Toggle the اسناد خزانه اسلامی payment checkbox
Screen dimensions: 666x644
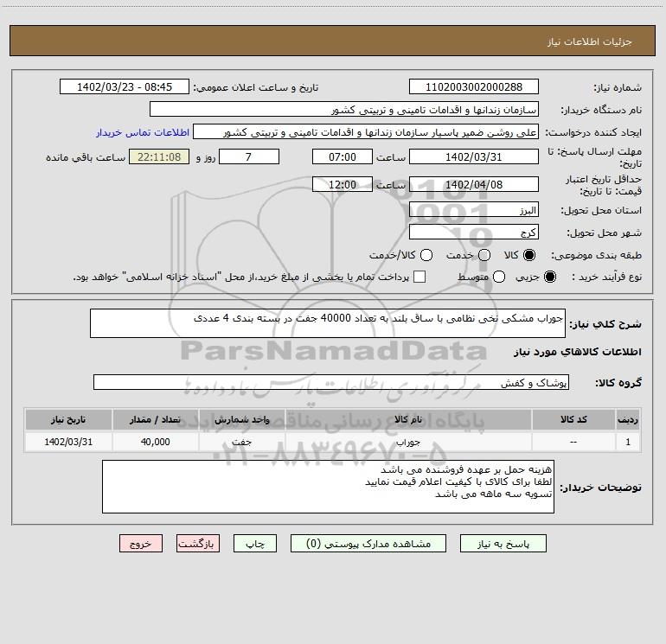point(419,277)
